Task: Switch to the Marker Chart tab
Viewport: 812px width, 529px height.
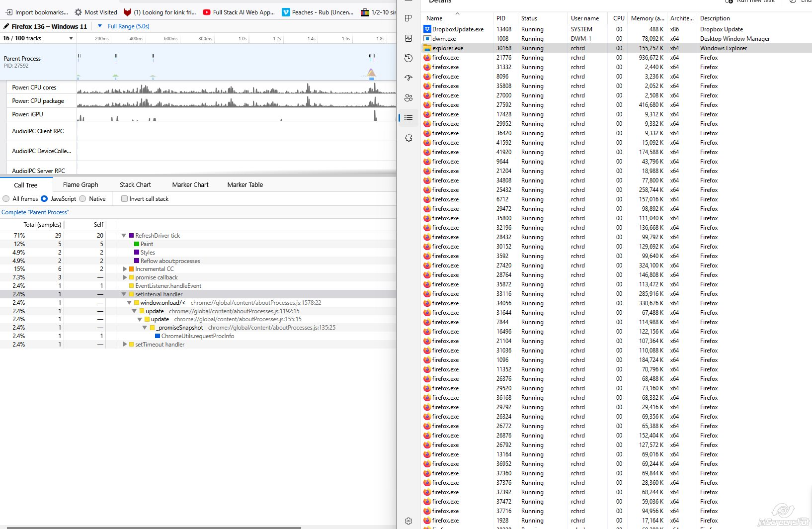Action: click(x=190, y=185)
